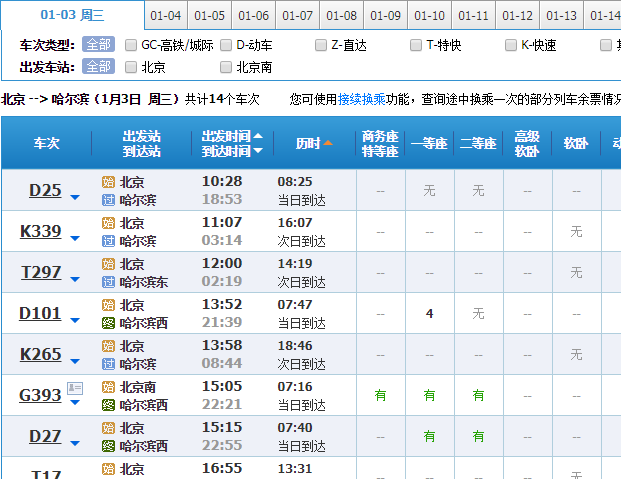This screenshot has width=621, height=479.
Task: Select the 01-04 date tab
Action: pyautogui.click(x=166, y=15)
